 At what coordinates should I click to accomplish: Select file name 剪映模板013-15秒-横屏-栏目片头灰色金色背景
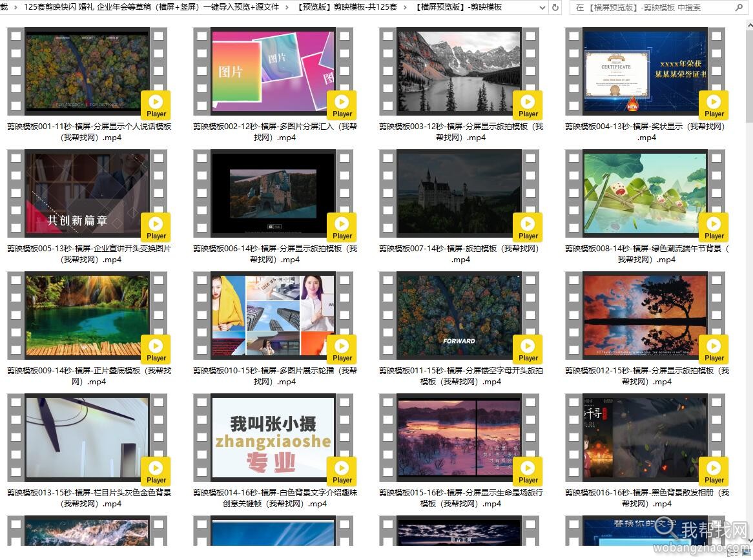click(89, 498)
